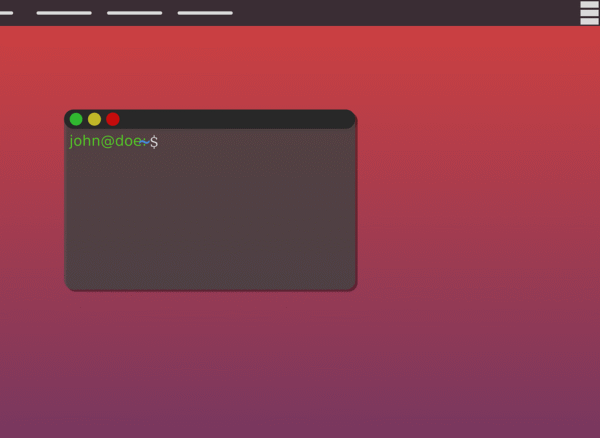Click the bottom-right corner of the terminal window
Screen dimensions: 600x438
352,287
